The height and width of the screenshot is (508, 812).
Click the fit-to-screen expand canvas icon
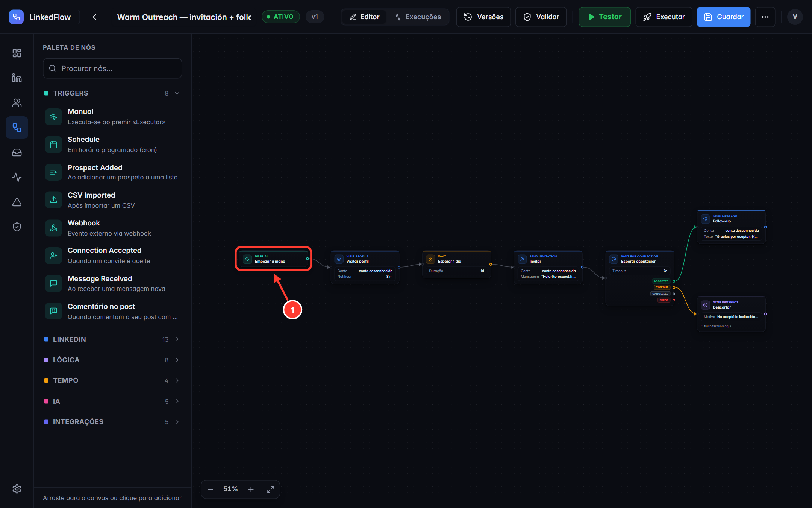271,489
